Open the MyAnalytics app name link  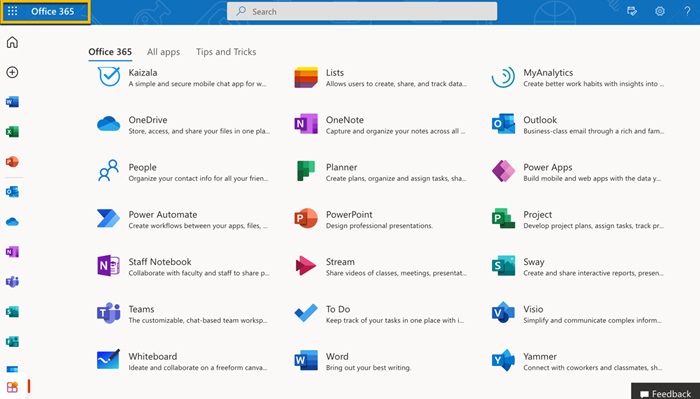[548, 72]
